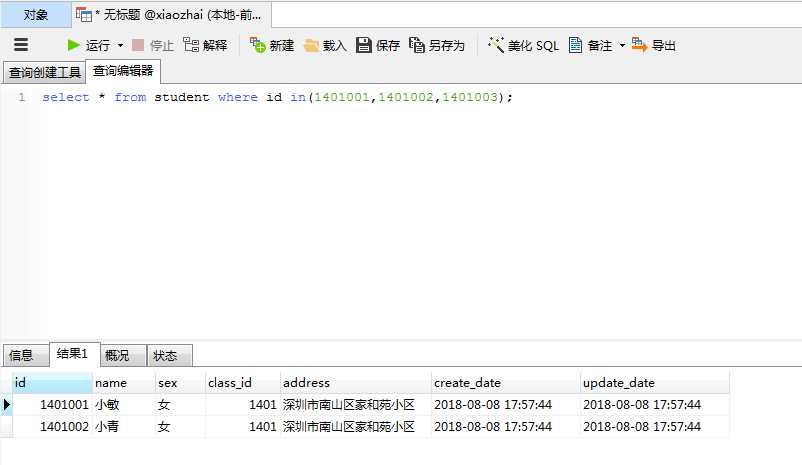Screen dimensions: 802x465
Task: Save the query with 保存
Action: (378, 46)
